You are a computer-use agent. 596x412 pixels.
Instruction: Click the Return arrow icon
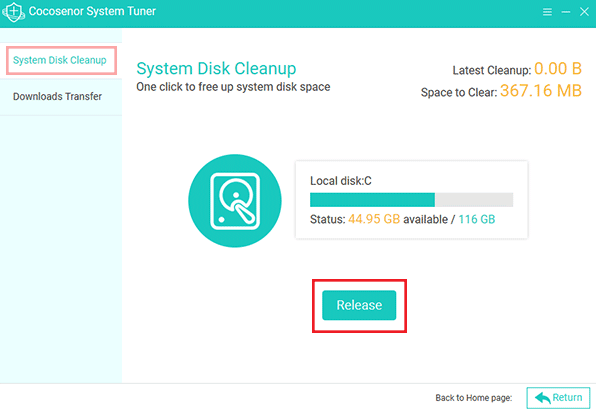click(x=542, y=398)
